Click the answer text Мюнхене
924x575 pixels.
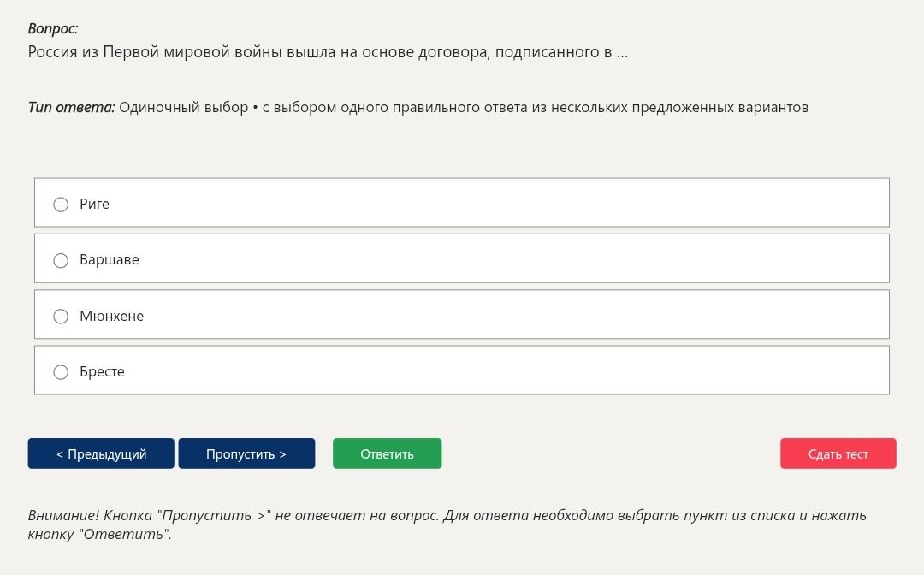(x=112, y=316)
